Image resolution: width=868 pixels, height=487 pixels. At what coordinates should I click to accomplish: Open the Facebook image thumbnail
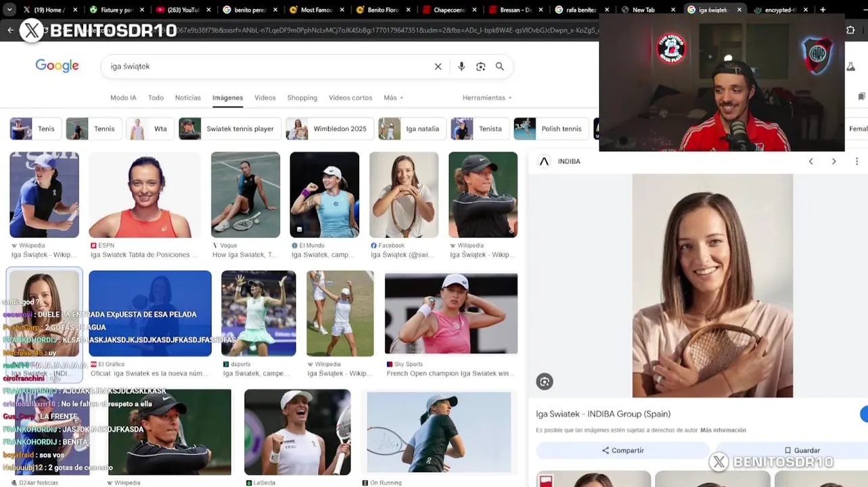pyautogui.click(x=404, y=195)
